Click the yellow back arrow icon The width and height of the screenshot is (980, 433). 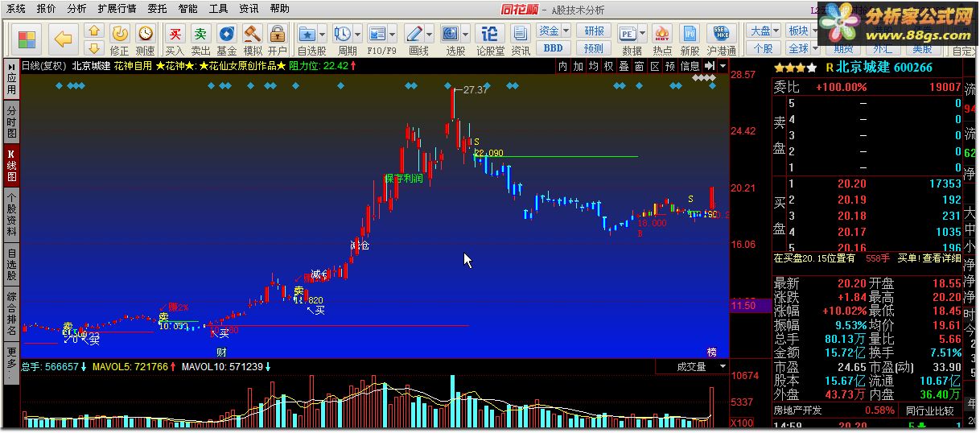64,39
